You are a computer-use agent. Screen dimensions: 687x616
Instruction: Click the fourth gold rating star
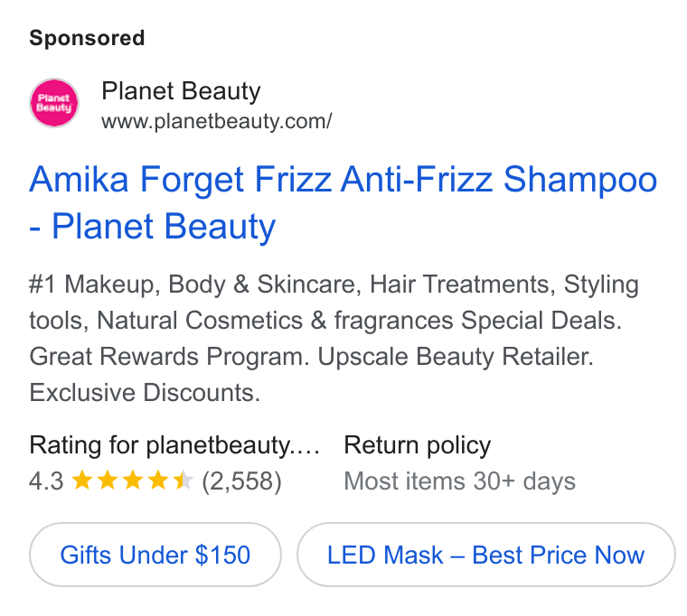(157, 480)
